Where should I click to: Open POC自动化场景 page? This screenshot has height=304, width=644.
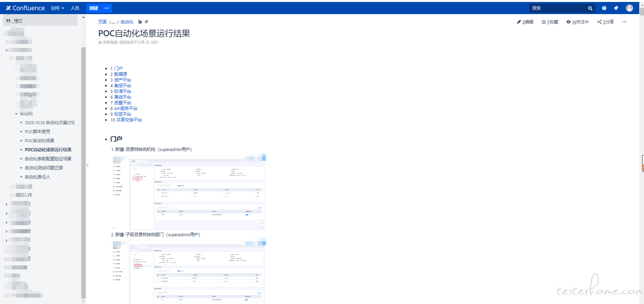point(39,141)
